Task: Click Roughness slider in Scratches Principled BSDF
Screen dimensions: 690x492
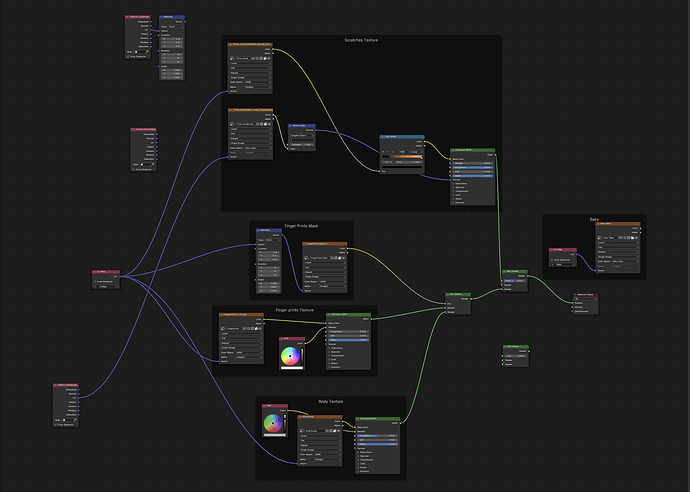Action: point(473,167)
